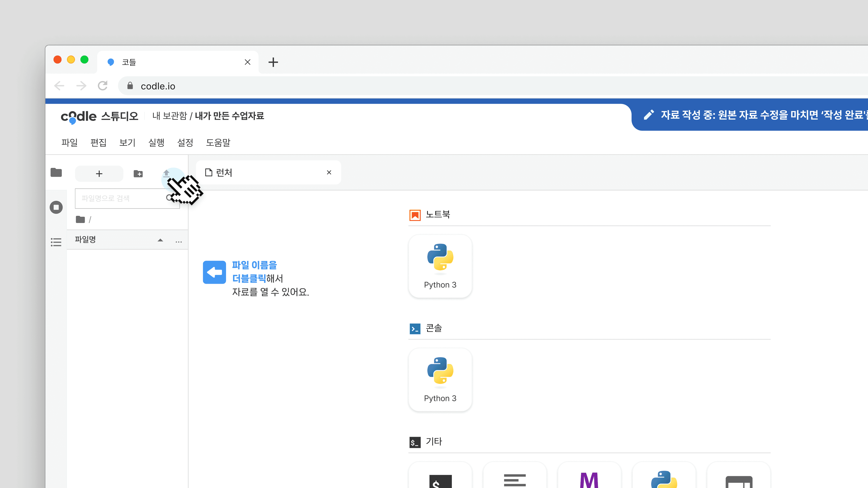Screen dimensions: 868x488
Task: Click the codle.io address bar
Action: coord(493,86)
